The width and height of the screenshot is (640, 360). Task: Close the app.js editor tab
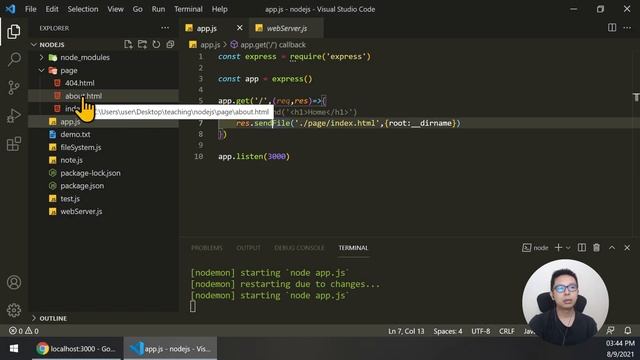click(x=240, y=28)
